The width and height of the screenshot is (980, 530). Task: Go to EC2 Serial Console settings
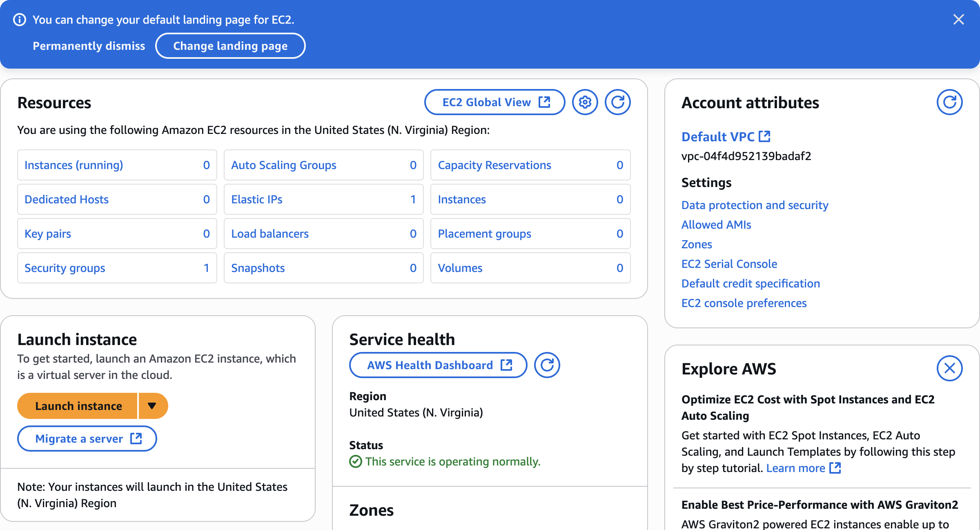tap(729, 264)
